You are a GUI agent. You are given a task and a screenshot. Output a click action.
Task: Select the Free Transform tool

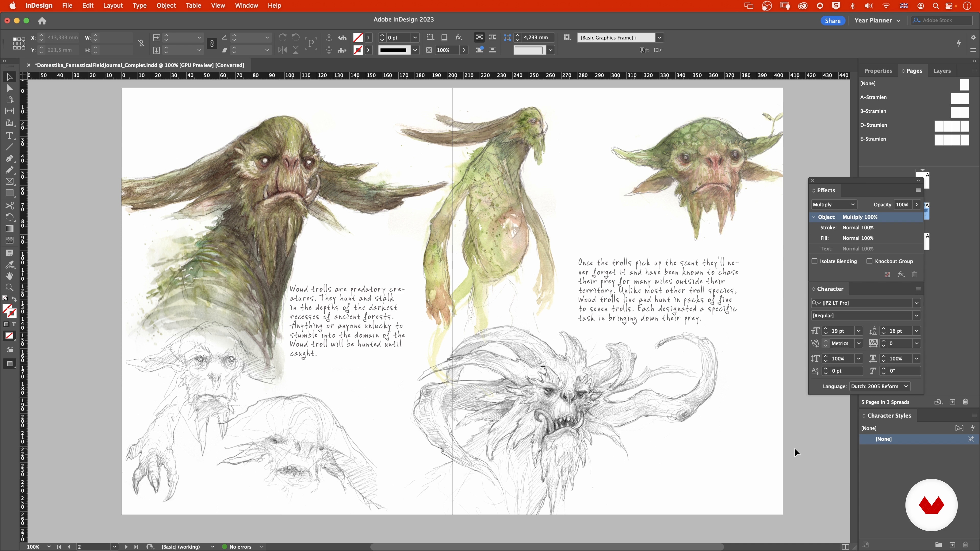pyautogui.click(x=9, y=217)
